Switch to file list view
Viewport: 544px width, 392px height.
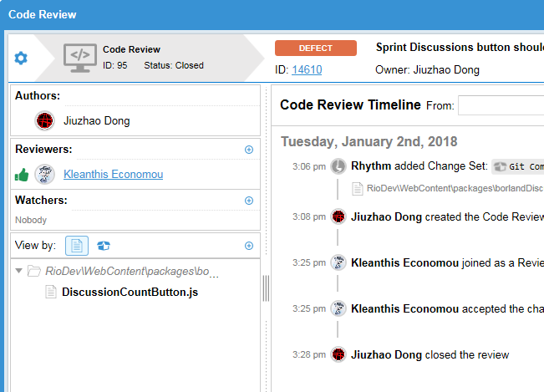[x=77, y=246]
